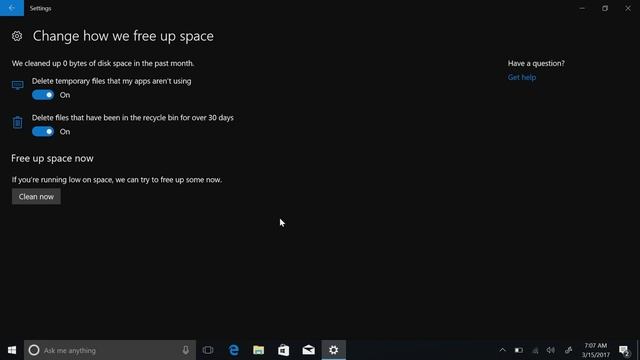Click the recycle bin icon
The height and width of the screenshot is (360, 640).
click(18, 122)
